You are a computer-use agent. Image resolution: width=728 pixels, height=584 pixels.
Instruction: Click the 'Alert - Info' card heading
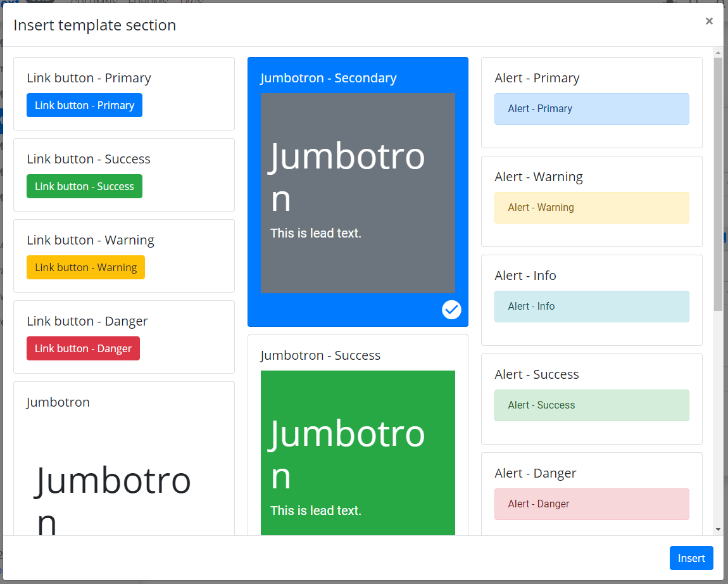[525, 276]
